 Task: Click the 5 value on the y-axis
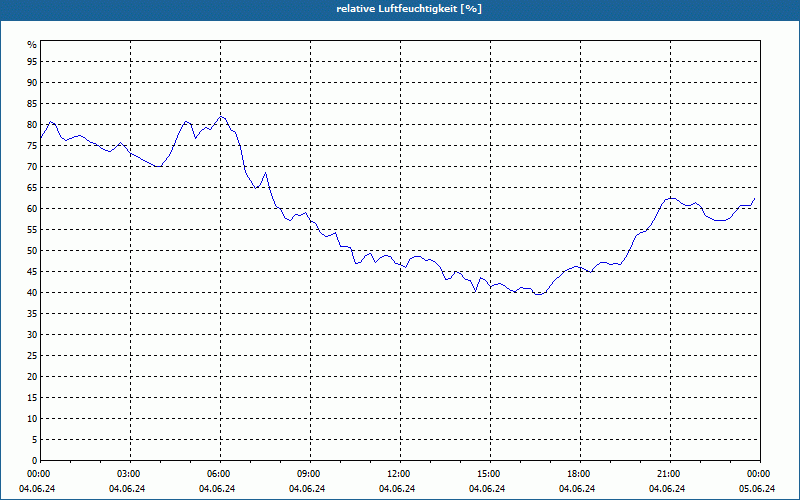[34, 440]
